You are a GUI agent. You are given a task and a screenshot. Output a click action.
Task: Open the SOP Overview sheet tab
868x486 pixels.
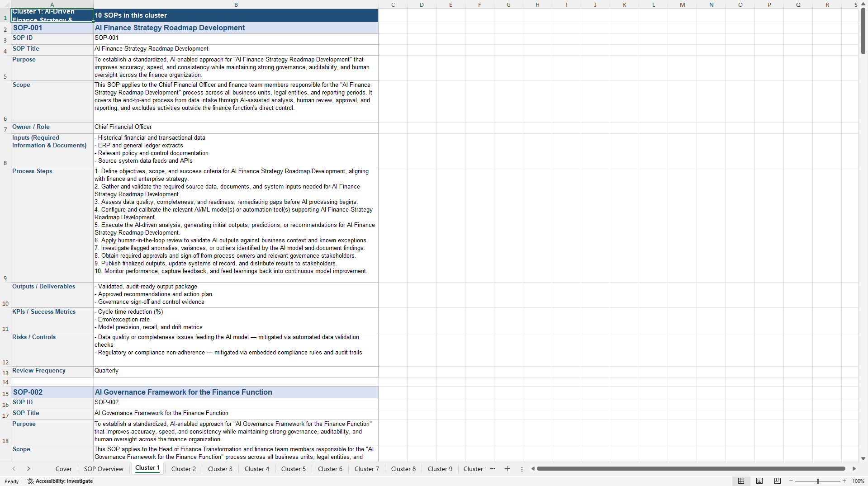coord(104,469)
